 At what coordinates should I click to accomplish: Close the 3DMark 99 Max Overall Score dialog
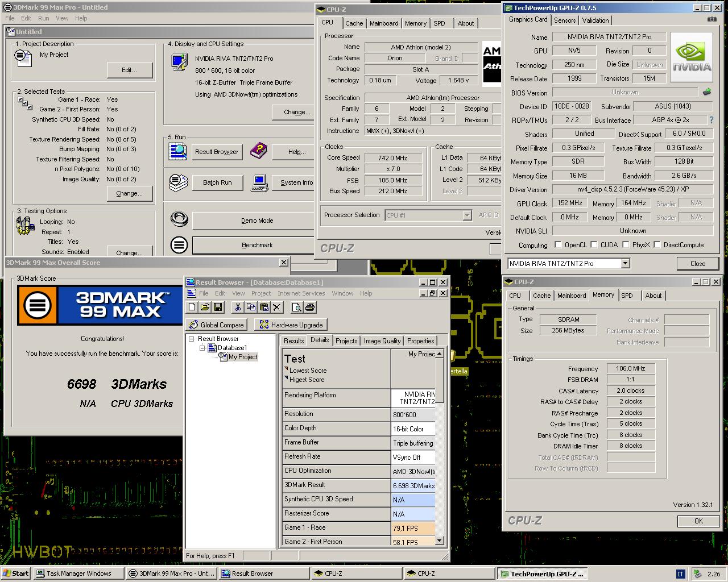(x=283, y=262)
